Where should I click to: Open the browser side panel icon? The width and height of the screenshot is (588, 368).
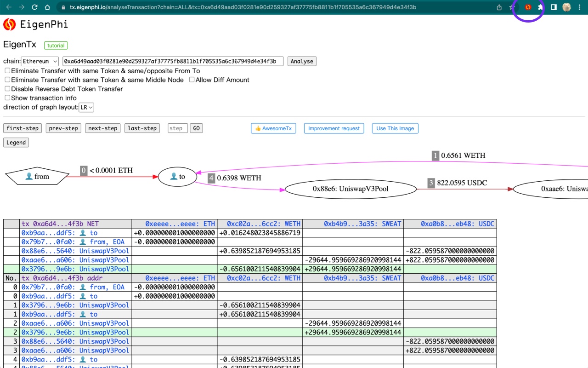pos(554,7)
